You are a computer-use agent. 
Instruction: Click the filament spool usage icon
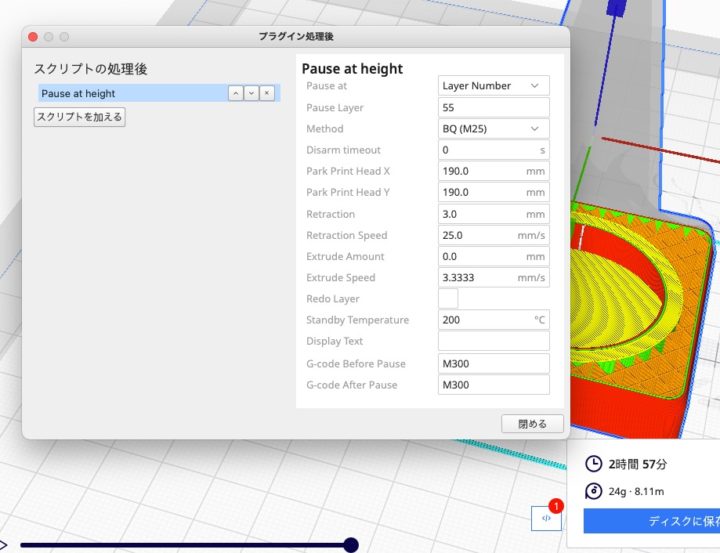[593, 491]
